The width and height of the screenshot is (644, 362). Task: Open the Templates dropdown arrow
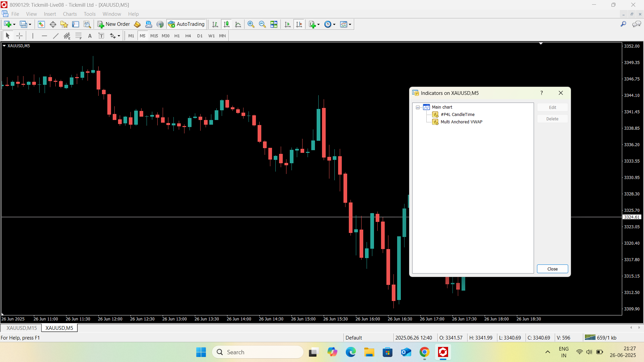350,24
